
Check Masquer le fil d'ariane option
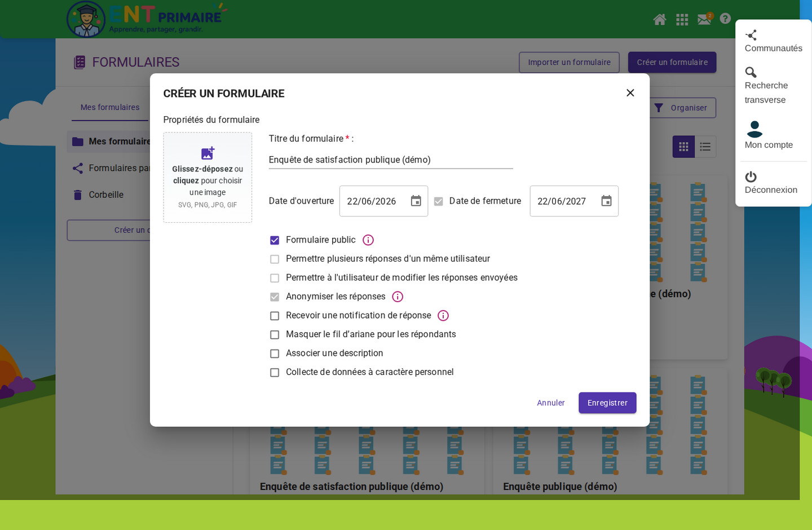click(275, 335)
